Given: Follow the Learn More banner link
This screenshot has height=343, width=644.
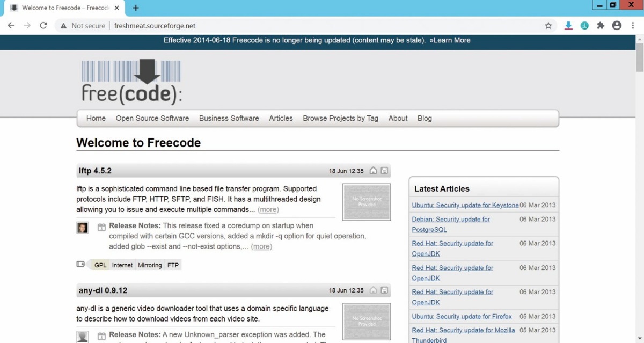Looking at the screenshot, I should point(450,40).
